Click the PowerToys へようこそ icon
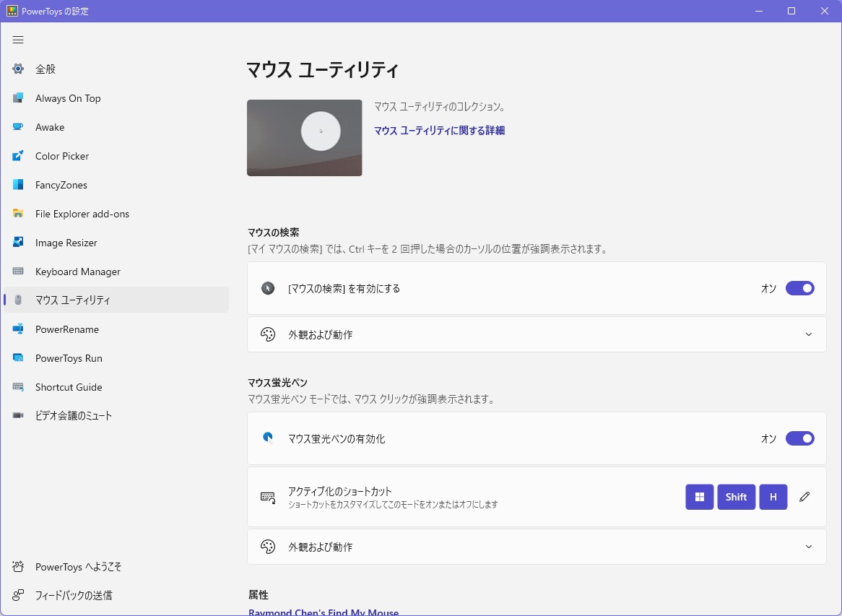The height and width of the screenshot is (616, 842). [x=18, y=567]
